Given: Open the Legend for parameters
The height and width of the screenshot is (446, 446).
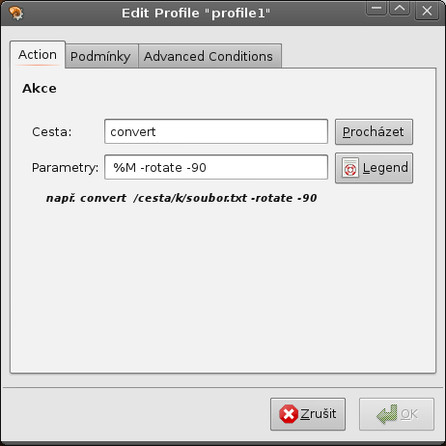Looking at the screenshot, I should point(374,168).
